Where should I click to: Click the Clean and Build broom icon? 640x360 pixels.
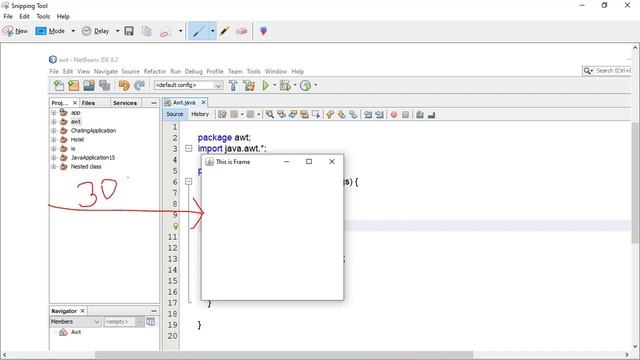[249, 85]
